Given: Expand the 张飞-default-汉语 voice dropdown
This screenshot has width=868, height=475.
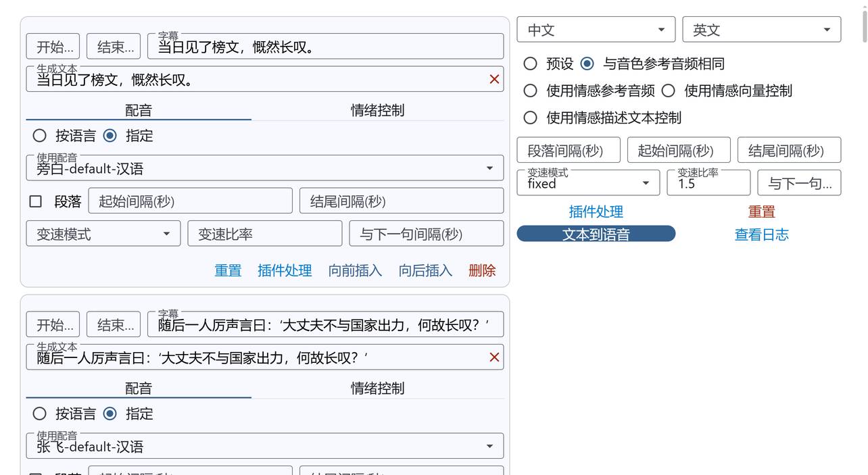Looking at the screenshot, I should coord(264,446).
